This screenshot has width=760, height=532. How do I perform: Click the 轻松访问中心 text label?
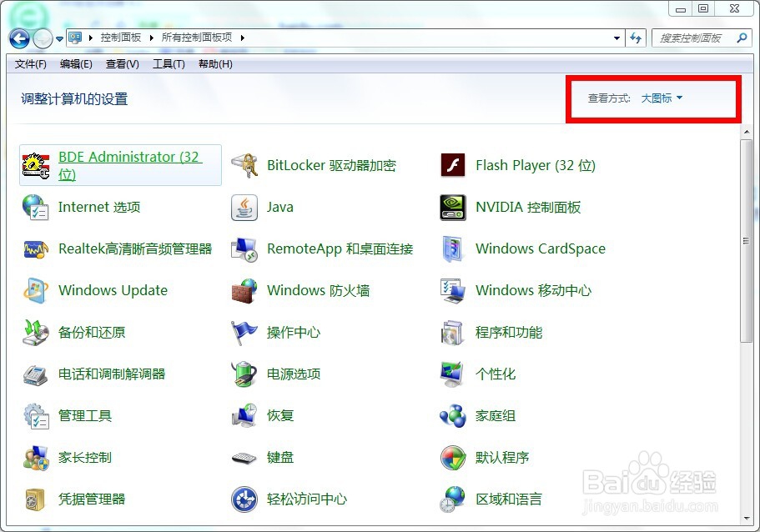coord(307,499)
